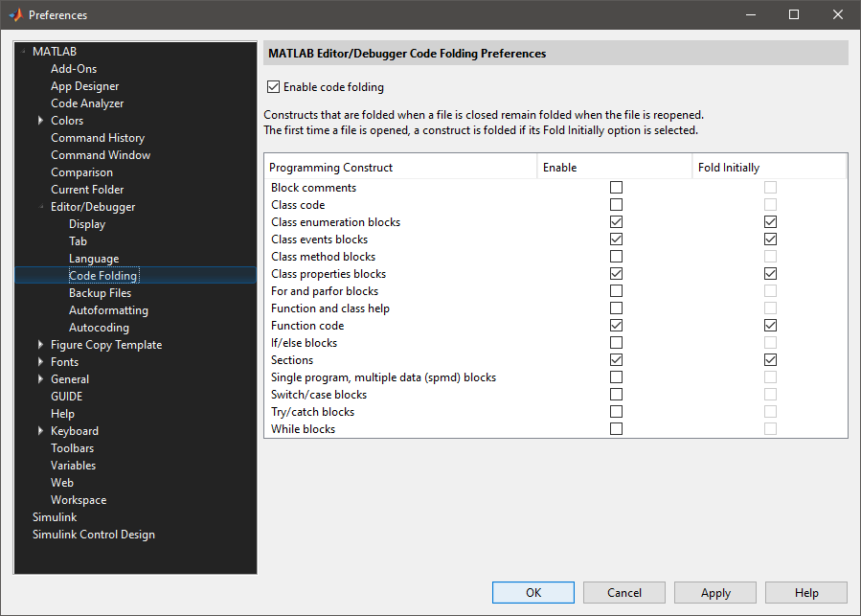Open Comparison preferences
Image resolution: width=861 pixels, height=616 pixels.
(x=81, y=172)
